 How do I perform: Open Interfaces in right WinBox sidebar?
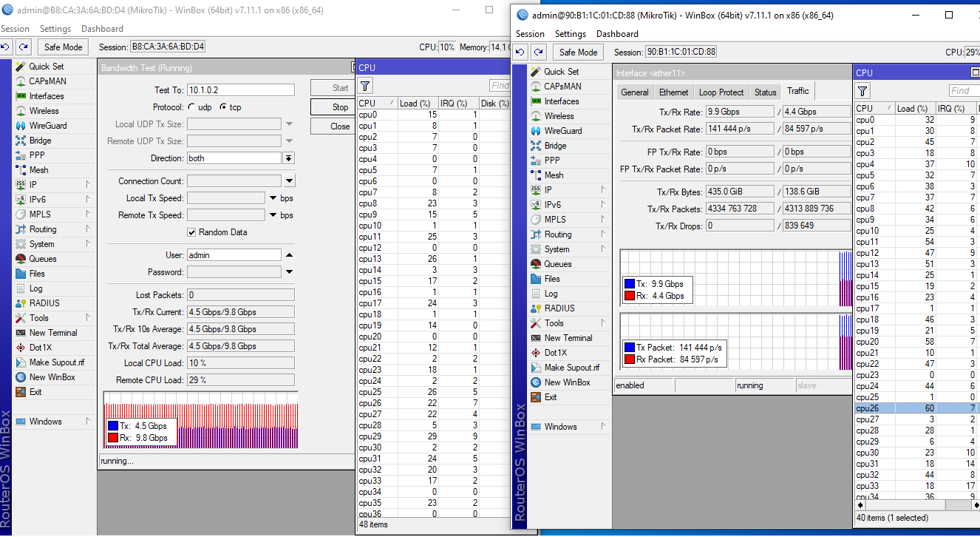point(562,101)
